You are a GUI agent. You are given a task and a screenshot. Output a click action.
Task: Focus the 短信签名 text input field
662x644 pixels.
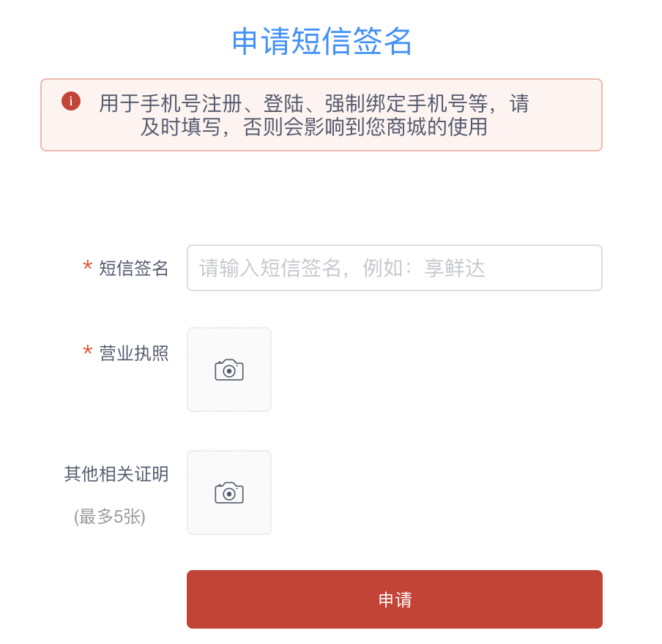click(394, 268)
